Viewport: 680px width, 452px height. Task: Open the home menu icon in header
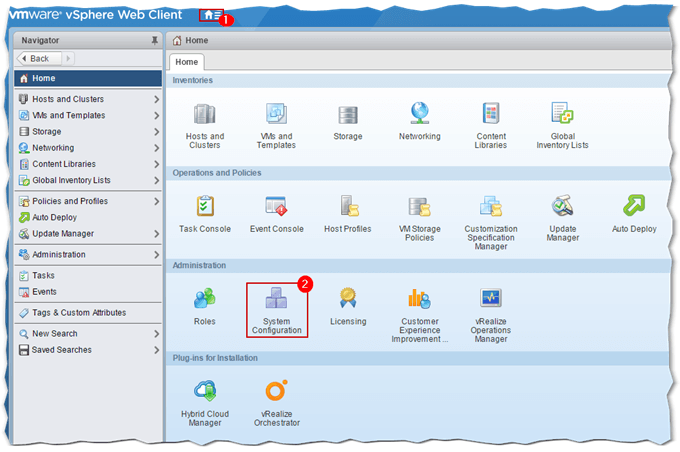point(212,15)
